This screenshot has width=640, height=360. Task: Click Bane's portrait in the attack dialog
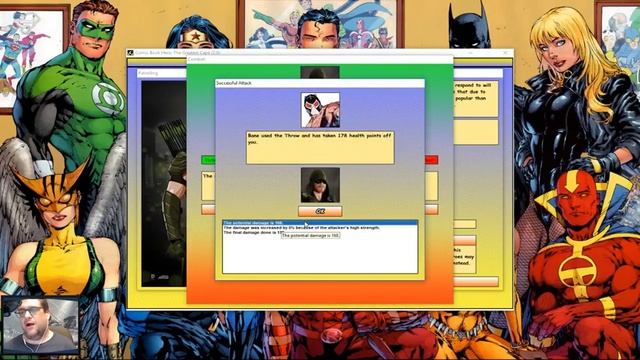pos(320,110)
